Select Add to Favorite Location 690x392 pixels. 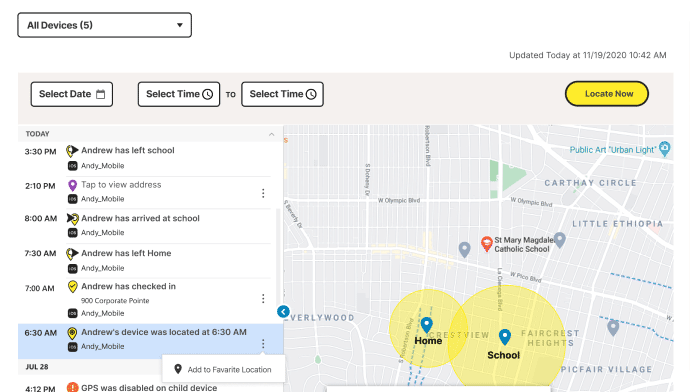tap(224, 370)
